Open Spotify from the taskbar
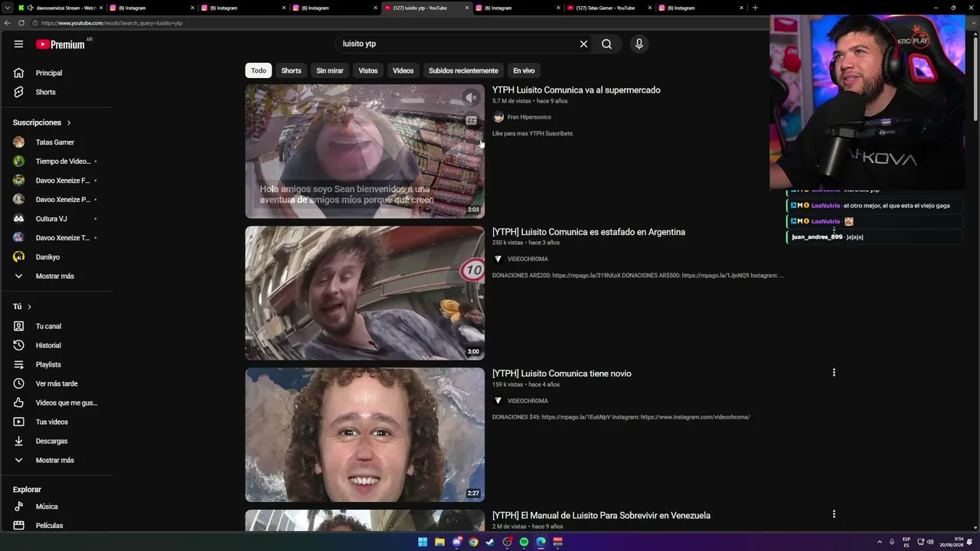The width and height of the screenshot is (980, 551). pos(524,542)
